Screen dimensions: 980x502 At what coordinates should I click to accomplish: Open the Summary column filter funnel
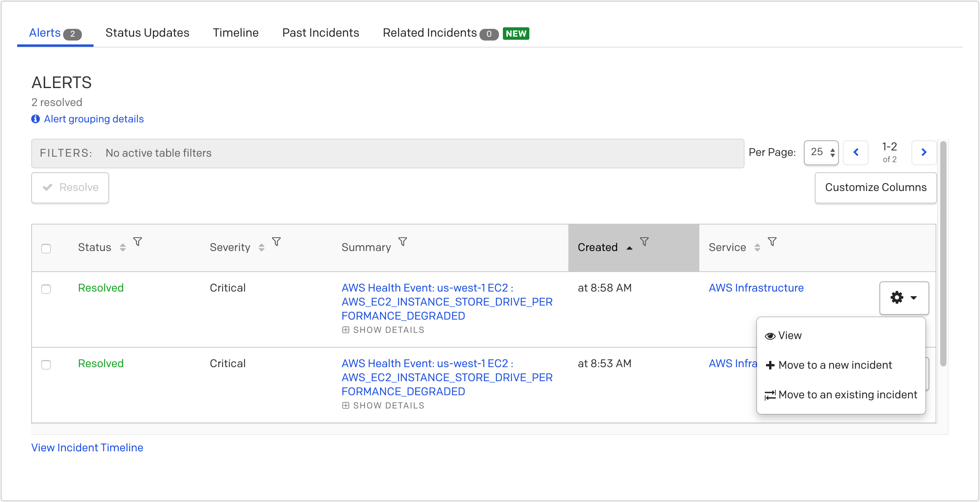[x=402, y=242]
